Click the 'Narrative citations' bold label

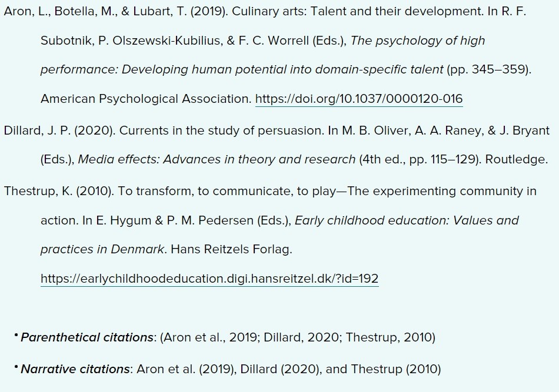(75, 369)
